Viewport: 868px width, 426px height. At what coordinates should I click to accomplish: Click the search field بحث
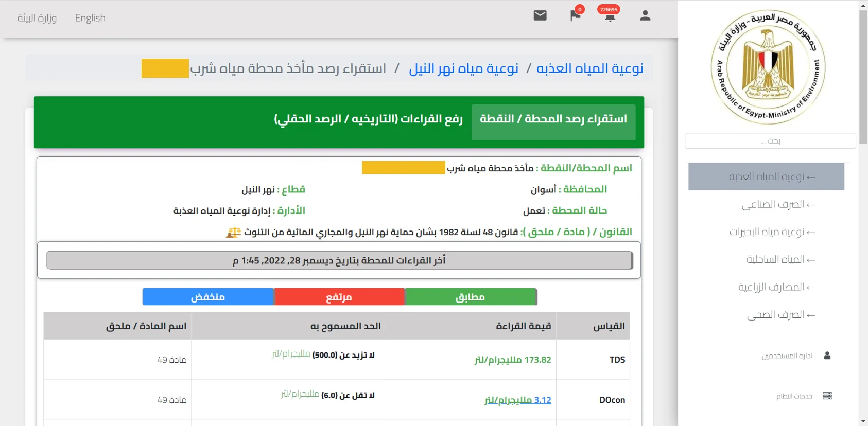point(770,141)
